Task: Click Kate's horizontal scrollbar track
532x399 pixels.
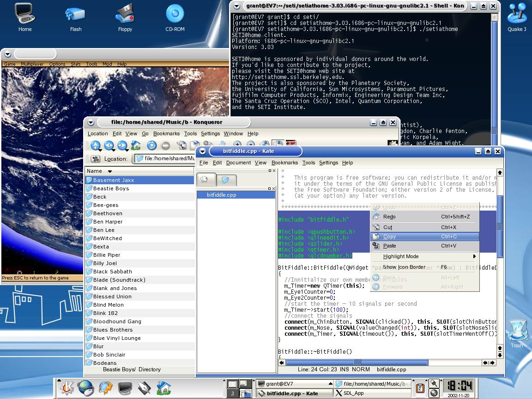Action: [383, 363]
